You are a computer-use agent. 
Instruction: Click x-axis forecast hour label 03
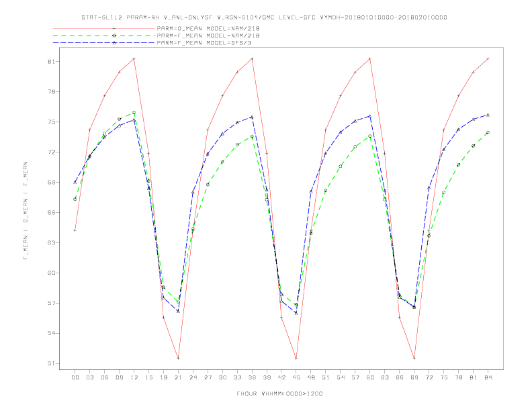click(x=89, y=377)
